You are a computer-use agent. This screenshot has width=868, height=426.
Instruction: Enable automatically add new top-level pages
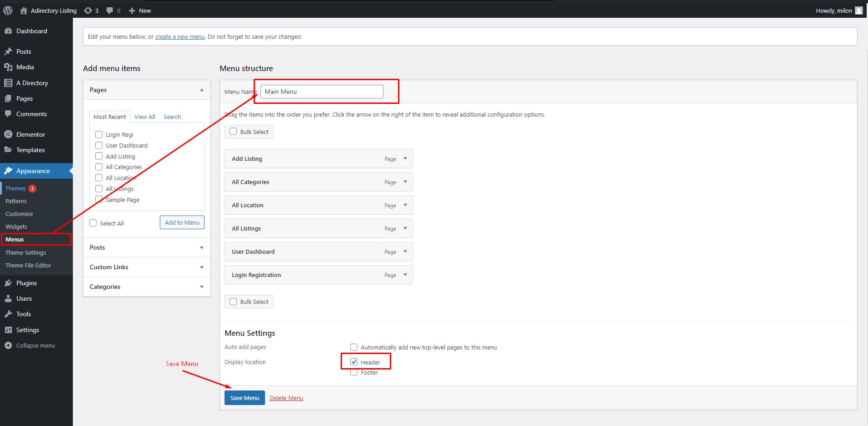click(354, 347)
